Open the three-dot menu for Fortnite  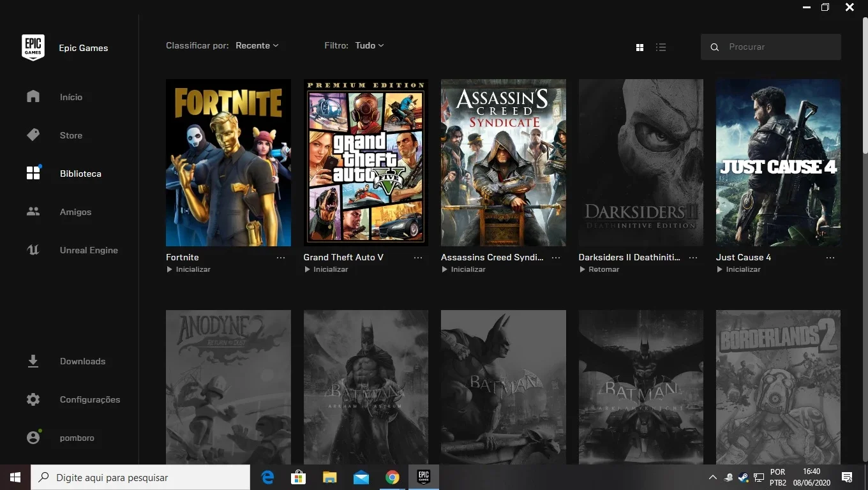pyautogui.click(x=281, y=258)
